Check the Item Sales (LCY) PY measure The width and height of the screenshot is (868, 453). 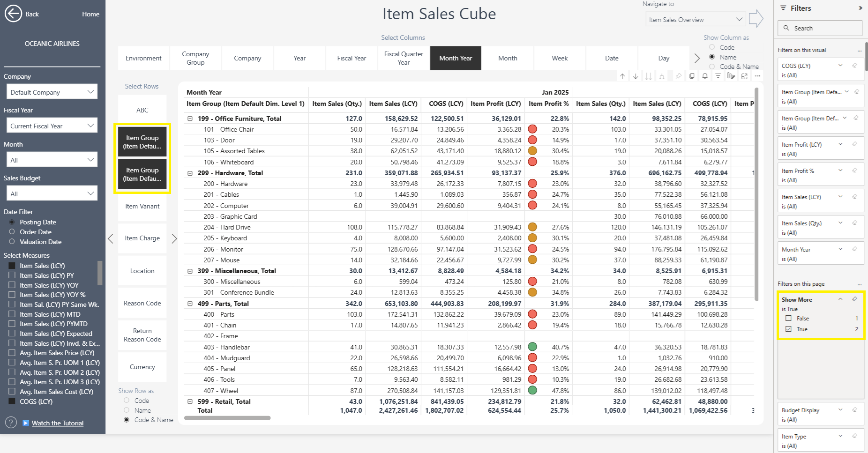[x=12, y=275]
